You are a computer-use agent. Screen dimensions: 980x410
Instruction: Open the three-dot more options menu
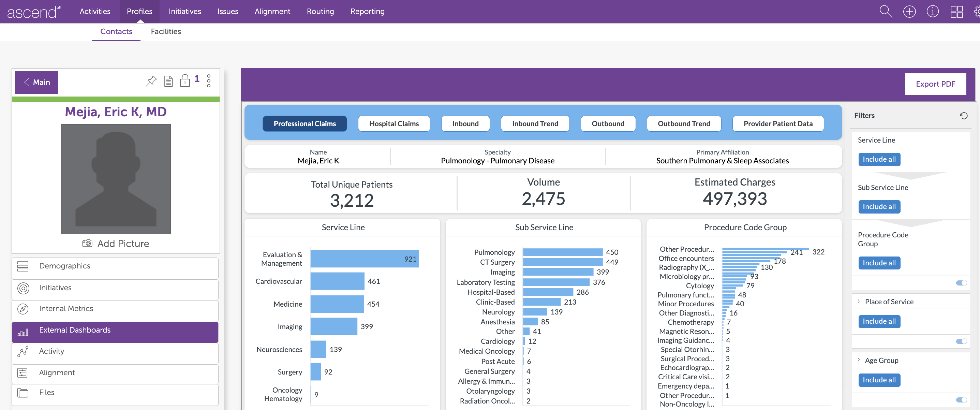[208, 81]
